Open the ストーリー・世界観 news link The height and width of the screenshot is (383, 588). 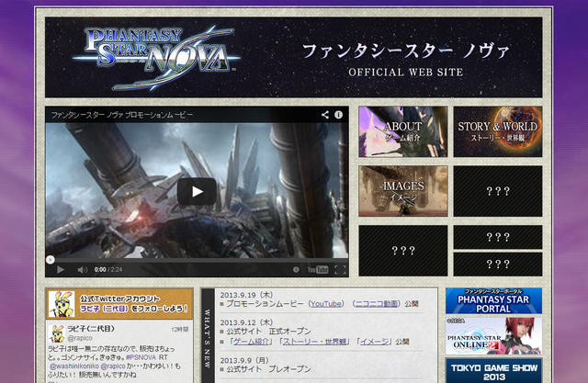tap(314, 342)
